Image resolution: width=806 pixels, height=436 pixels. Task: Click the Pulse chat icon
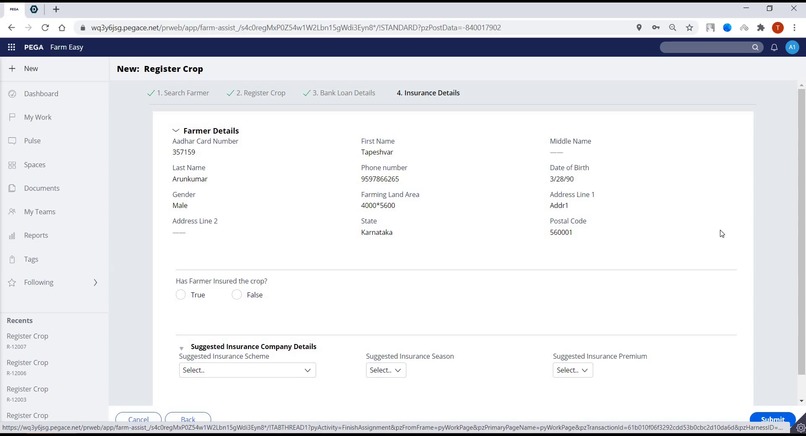pyautogui.click(x=12, y=140)
